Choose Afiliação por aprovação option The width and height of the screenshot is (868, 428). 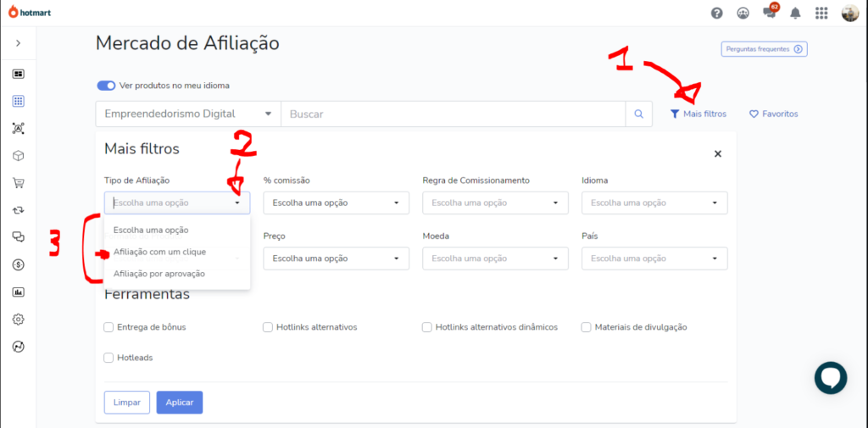click(159, 274)
